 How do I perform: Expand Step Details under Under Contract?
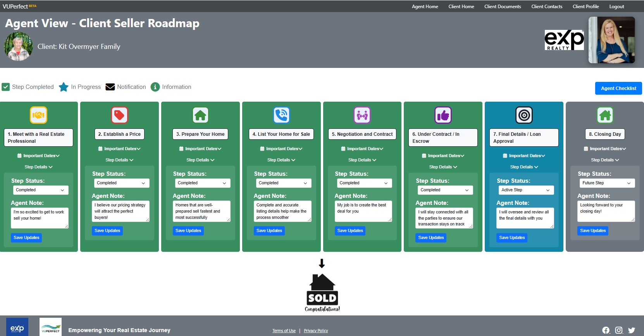tap(443, 167)
